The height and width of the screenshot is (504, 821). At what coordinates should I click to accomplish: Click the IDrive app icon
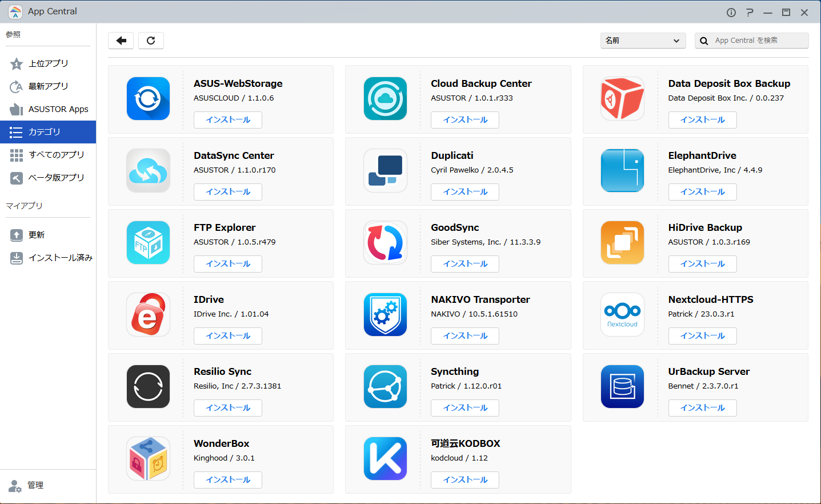coord(148,315)
